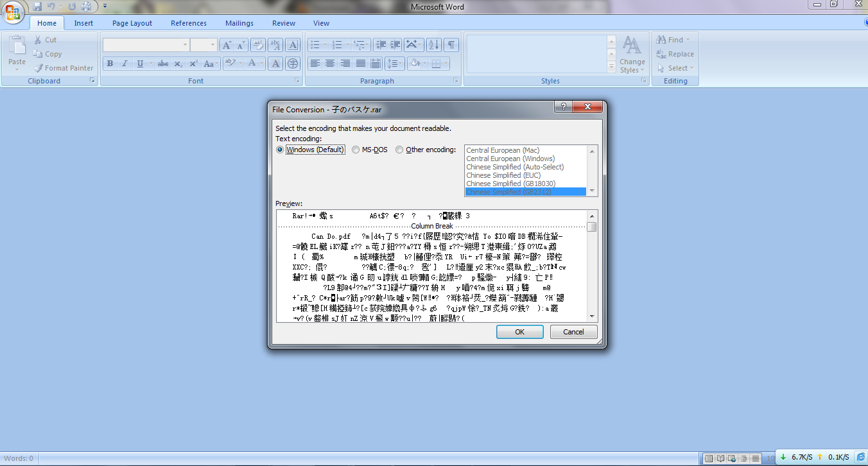
Task: Click the Subscript icon
Action: click(178, 64)
